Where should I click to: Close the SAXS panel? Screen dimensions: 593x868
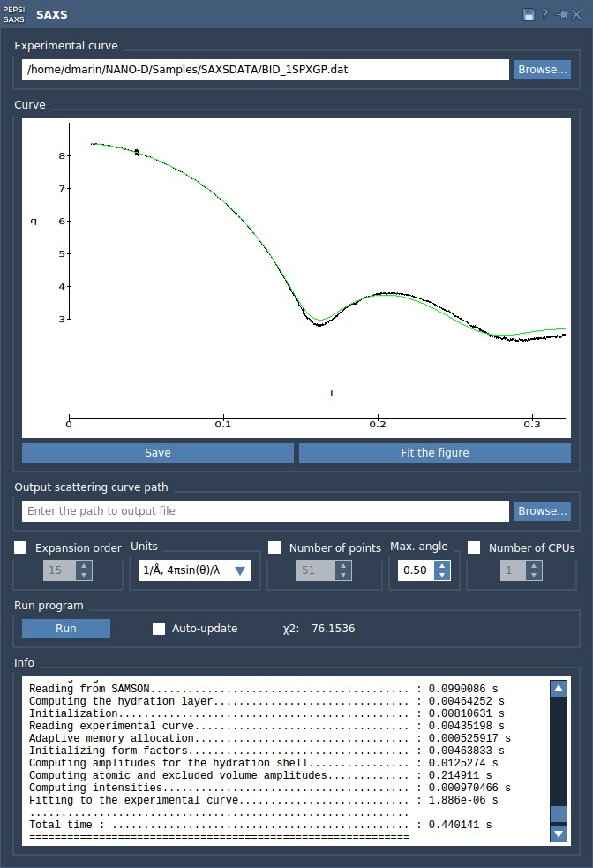(x=577, y=15)
